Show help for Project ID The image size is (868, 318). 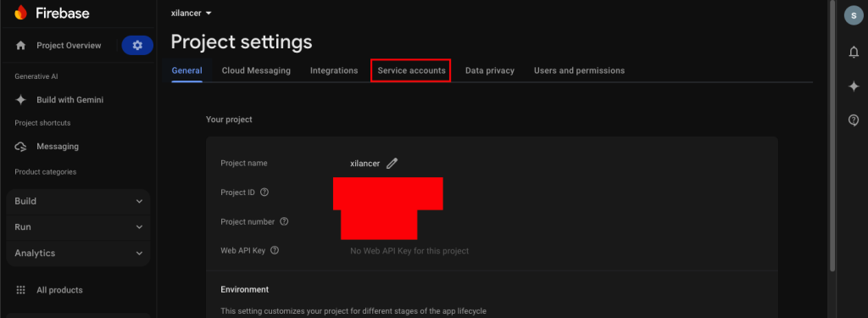pyautogui.click(x=264, y=192)
